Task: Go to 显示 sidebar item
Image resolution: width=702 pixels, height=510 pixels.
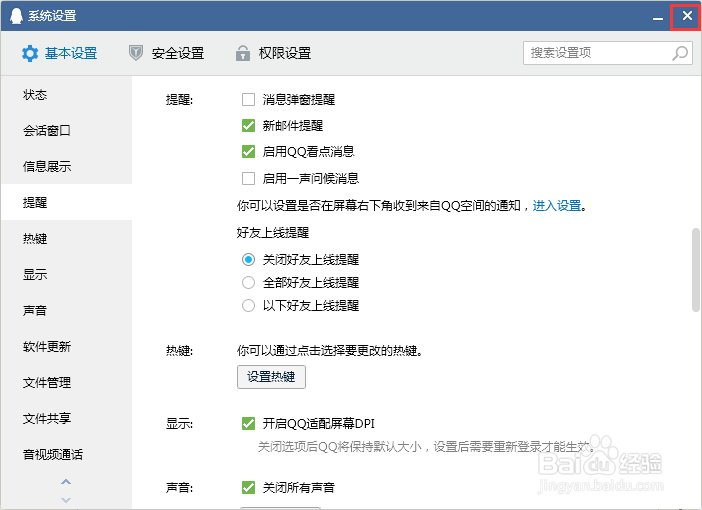Action: pos(66,274)
